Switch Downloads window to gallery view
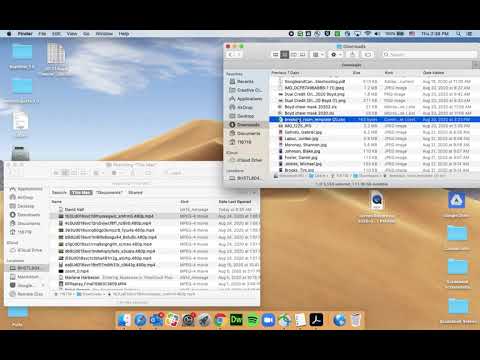480x360 pixels. click(303, 54)
